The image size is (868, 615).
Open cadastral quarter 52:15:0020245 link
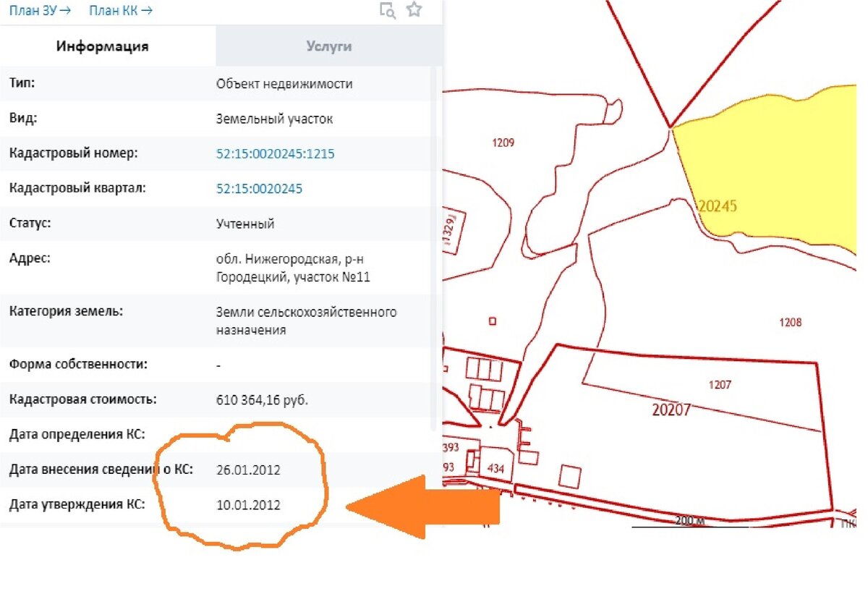[261, 188]
